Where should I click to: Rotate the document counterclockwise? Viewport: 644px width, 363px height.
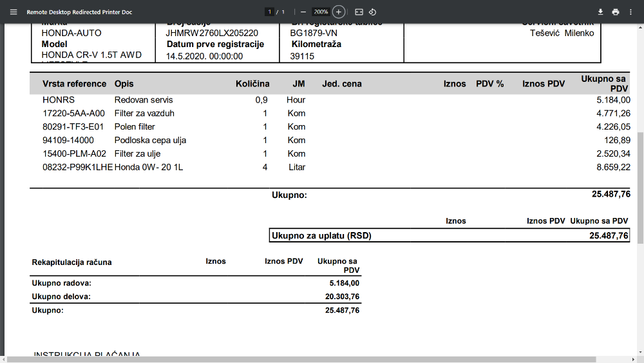(372, 12)
